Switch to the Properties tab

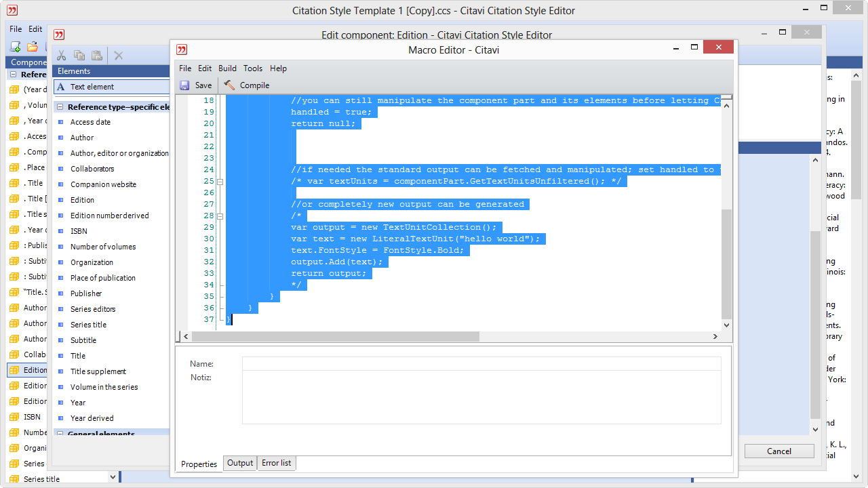[x=199, y=464]
